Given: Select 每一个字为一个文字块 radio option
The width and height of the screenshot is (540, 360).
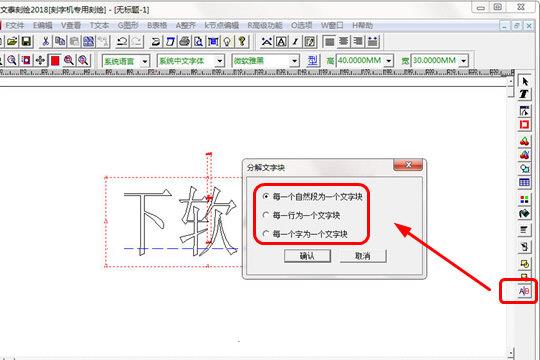Looking at the screenshot, I should point(305,234).
